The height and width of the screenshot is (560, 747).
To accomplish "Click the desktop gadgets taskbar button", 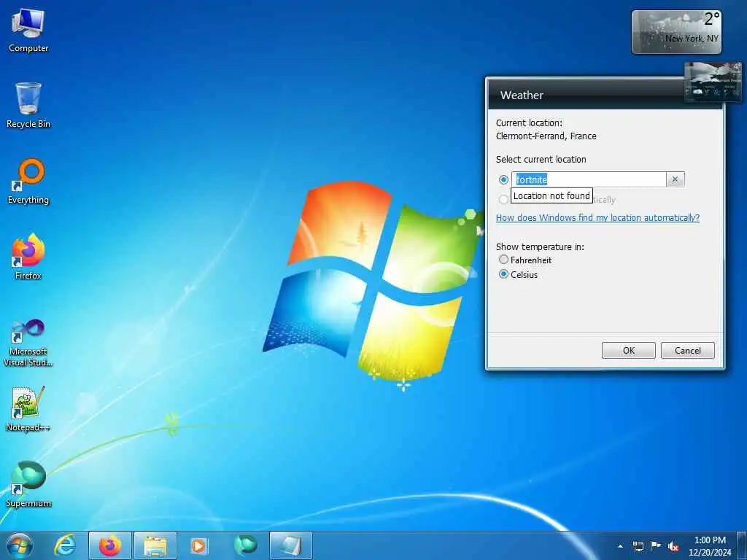I will point(290,545).
